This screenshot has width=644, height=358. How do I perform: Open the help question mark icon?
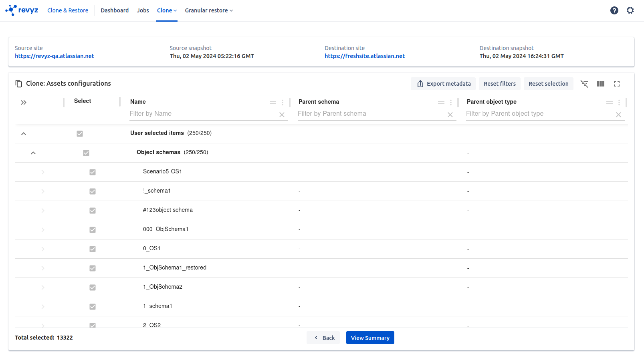614,10
